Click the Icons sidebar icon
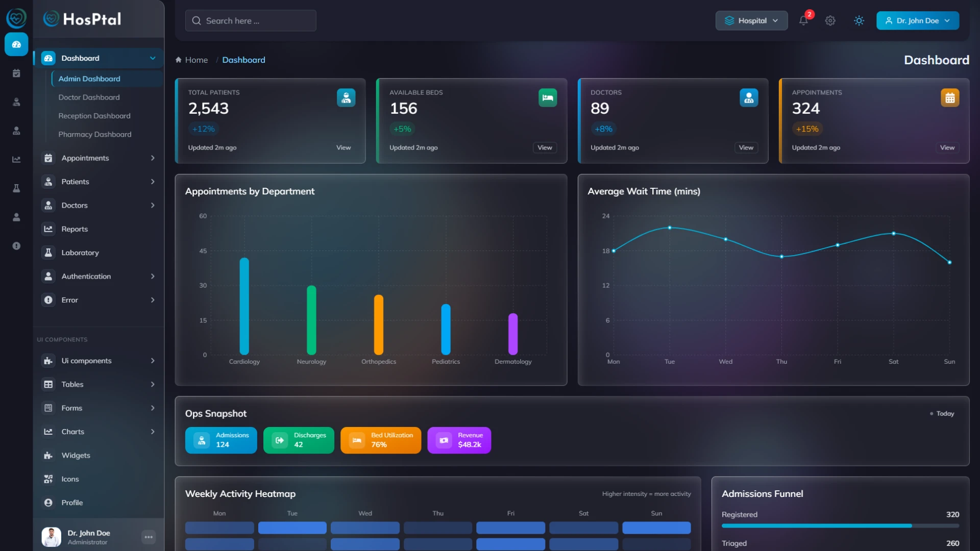This screenshot has height=551, width=980. click(48, 479)
